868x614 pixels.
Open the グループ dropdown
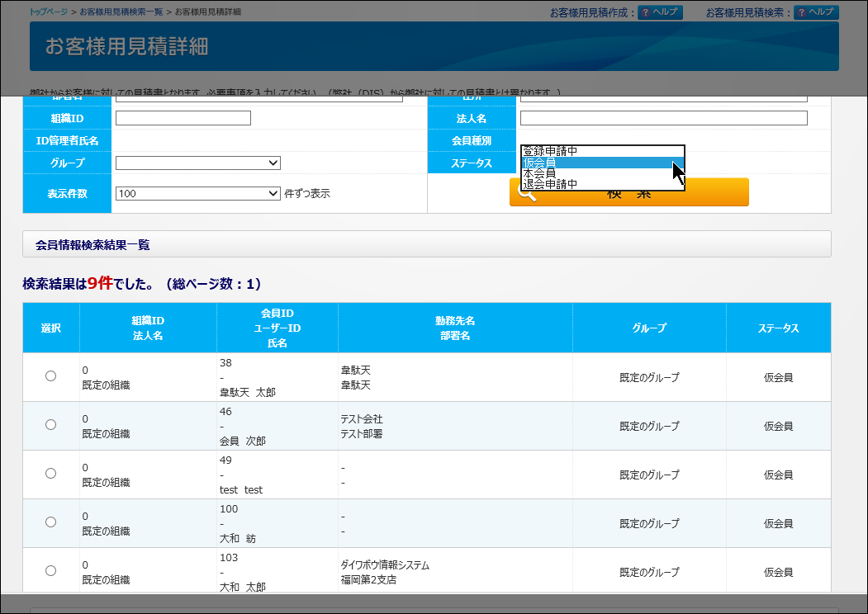pyautogui.click(x=198, y=163)
